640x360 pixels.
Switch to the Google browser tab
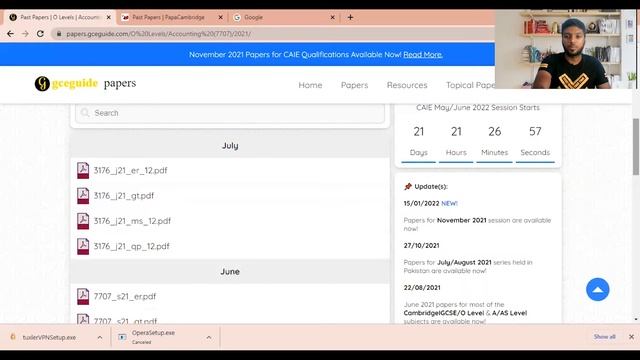[253, 18]
